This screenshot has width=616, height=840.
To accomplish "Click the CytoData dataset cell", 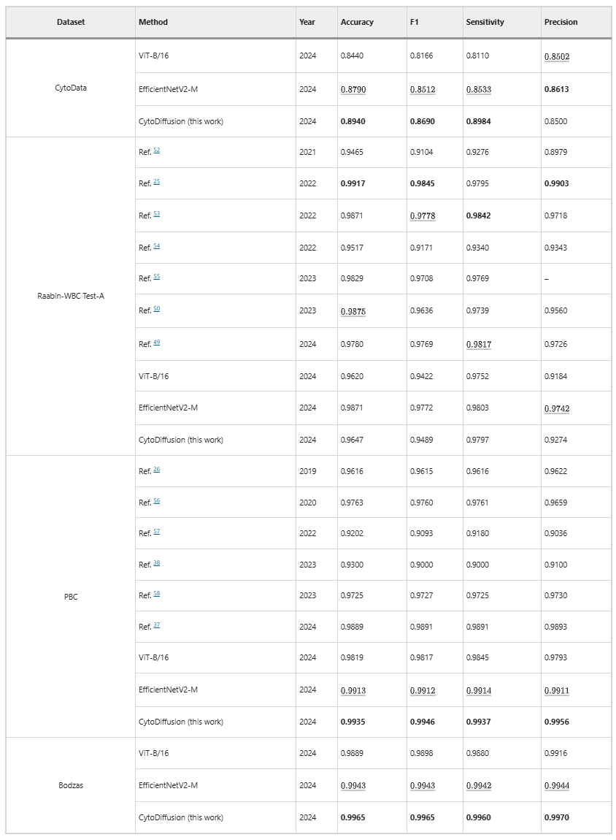I will (x=71, y=88).
